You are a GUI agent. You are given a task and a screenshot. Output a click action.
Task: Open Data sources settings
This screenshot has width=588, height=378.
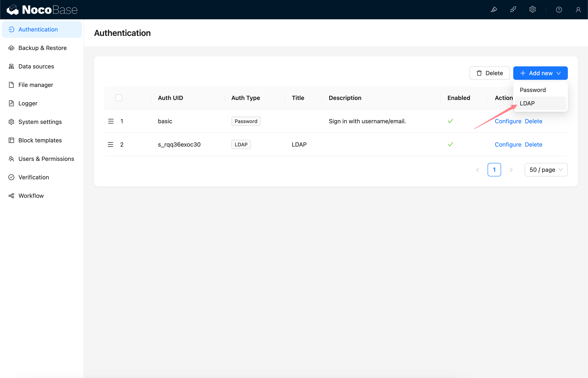42,66
